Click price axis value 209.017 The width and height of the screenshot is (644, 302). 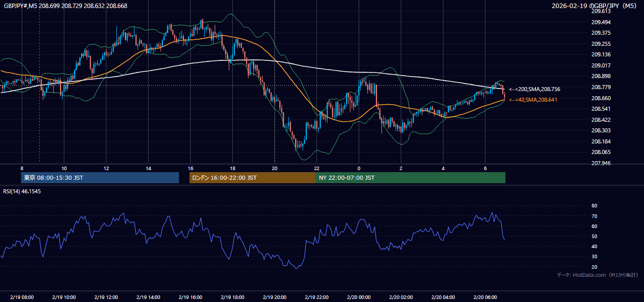pyautogui.click(x=601, y=65)
